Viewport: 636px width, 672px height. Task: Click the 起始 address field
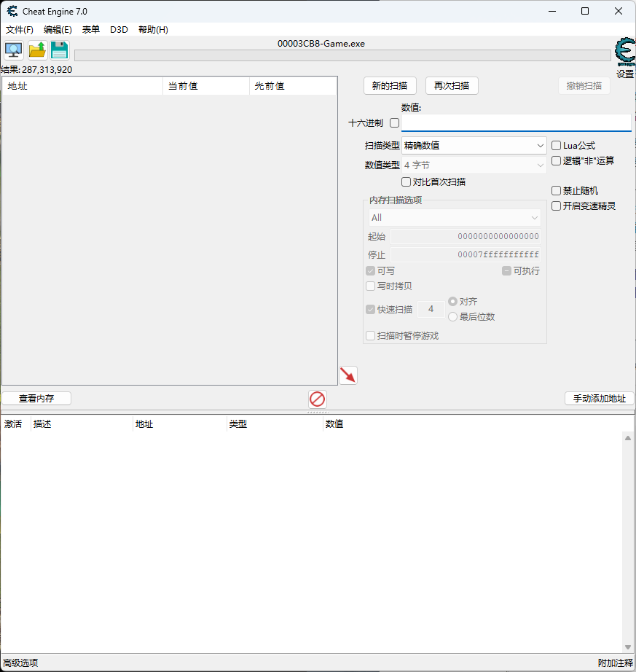[x=466, y=236]
